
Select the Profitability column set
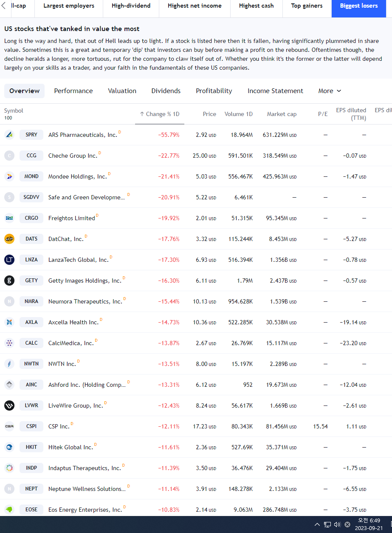coord(214,91)
